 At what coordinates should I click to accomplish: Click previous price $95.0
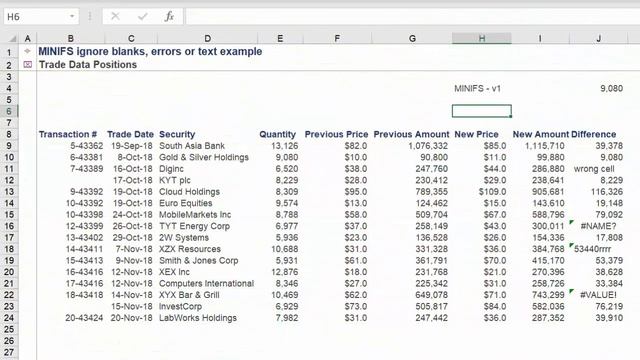[x=356, y=192]
